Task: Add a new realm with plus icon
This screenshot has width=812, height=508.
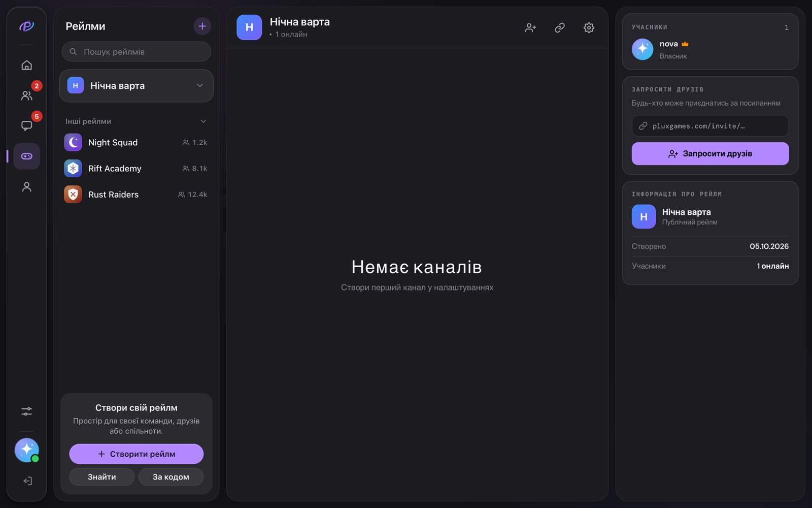Action: tap(202, 26)
